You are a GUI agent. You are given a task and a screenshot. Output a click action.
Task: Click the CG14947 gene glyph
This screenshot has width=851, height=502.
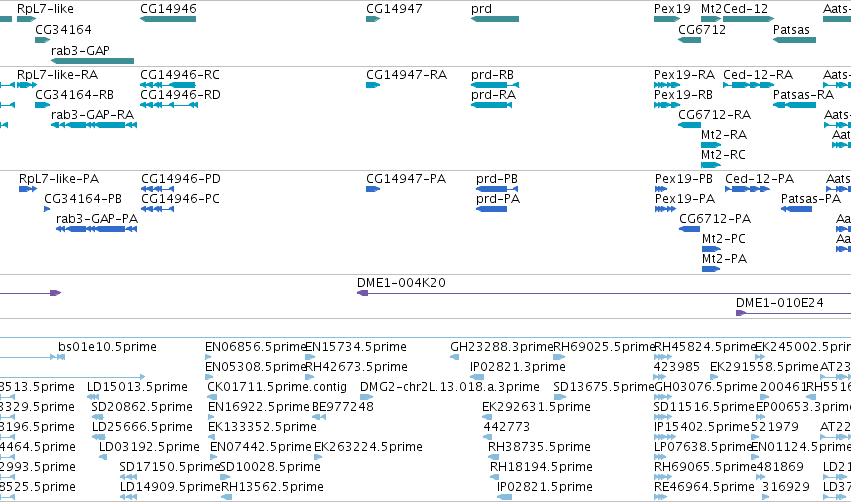[373, 19]
